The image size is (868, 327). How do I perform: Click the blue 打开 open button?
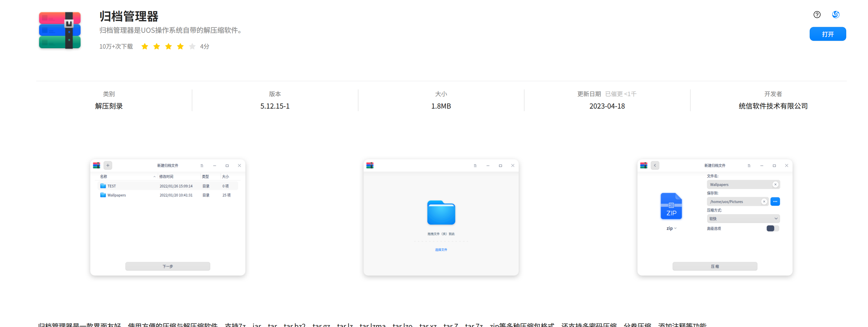[828, 34]
